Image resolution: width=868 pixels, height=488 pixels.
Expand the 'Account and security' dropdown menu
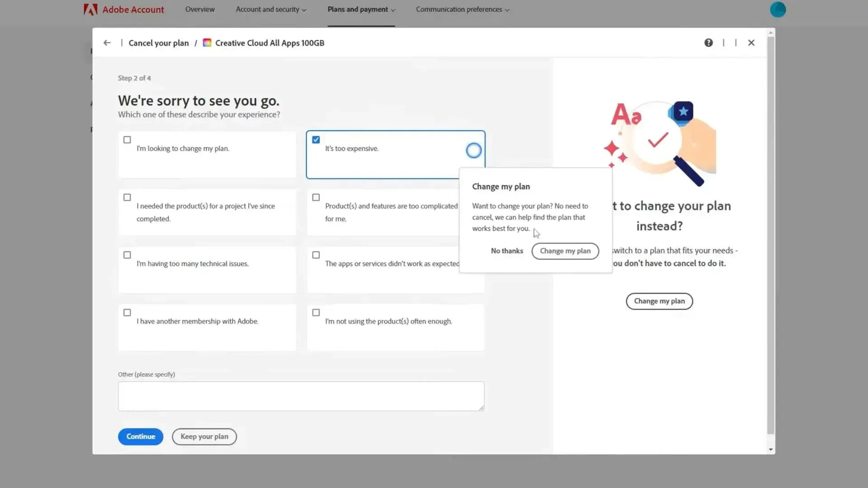(x=270, y=9)
